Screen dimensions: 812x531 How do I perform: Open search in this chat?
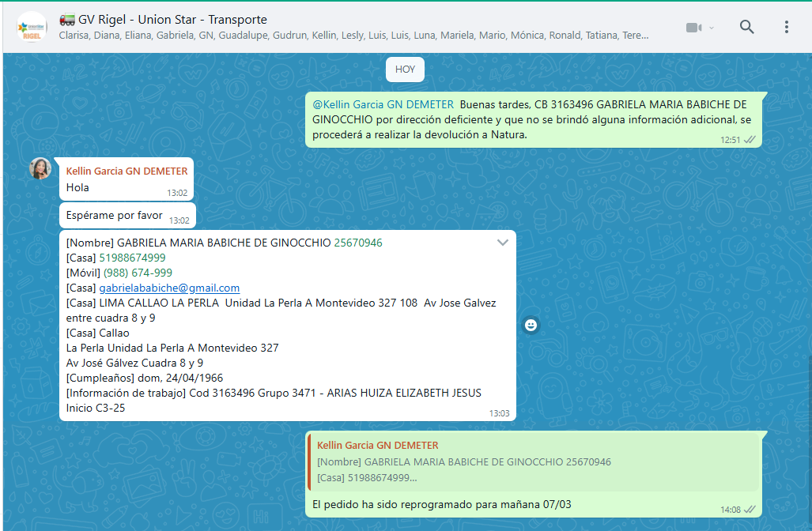click(x=746, y=27)
